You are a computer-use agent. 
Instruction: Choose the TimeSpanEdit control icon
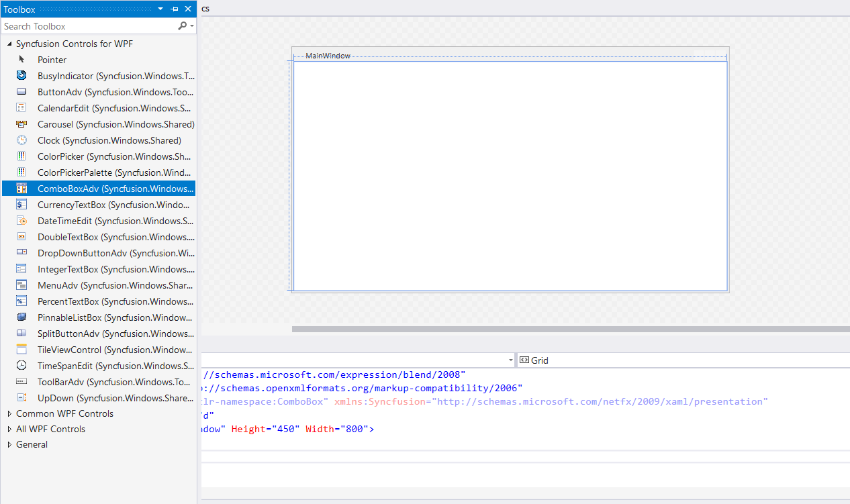click(x=21, y=366)
